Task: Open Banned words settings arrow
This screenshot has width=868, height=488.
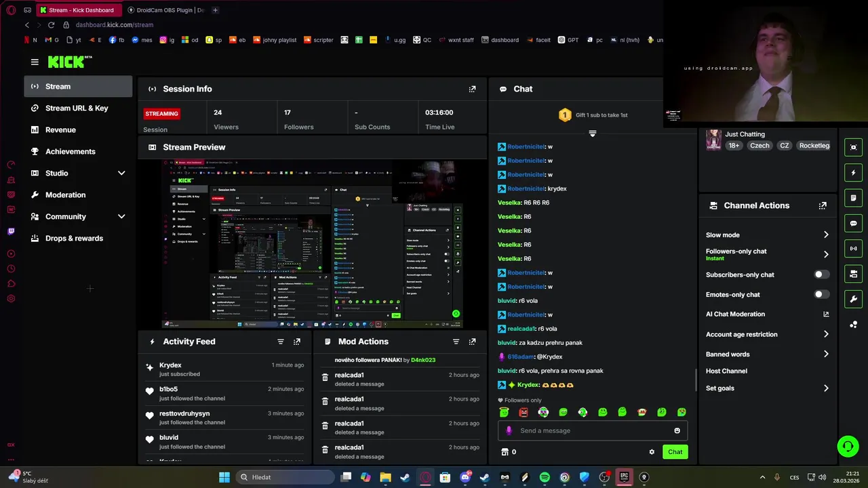Action: [x=826, y=354]
